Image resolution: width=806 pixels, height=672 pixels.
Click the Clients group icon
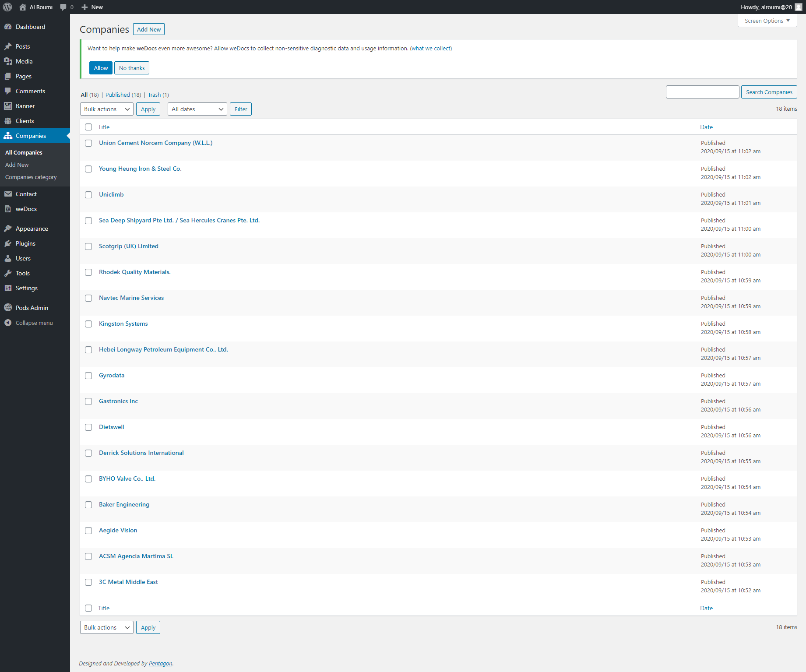(x=8, y=121)
